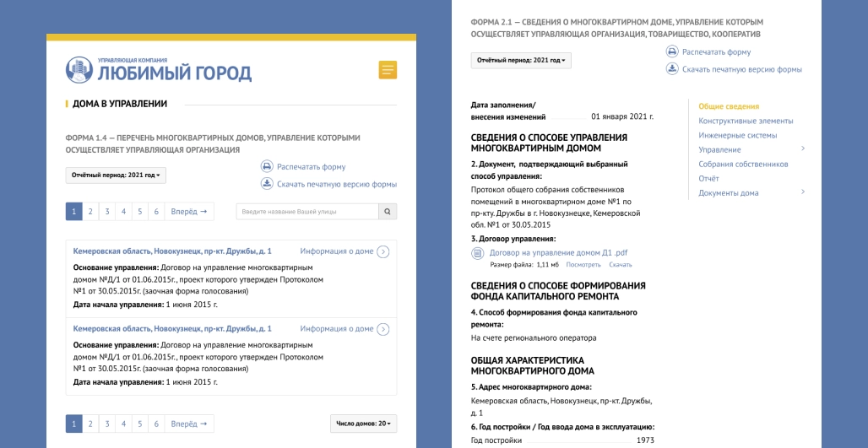Click the street name search field

[x=307, y=212]
